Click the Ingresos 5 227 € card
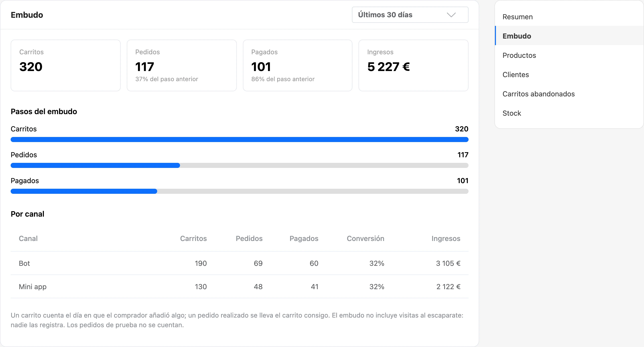 point(414,65)
